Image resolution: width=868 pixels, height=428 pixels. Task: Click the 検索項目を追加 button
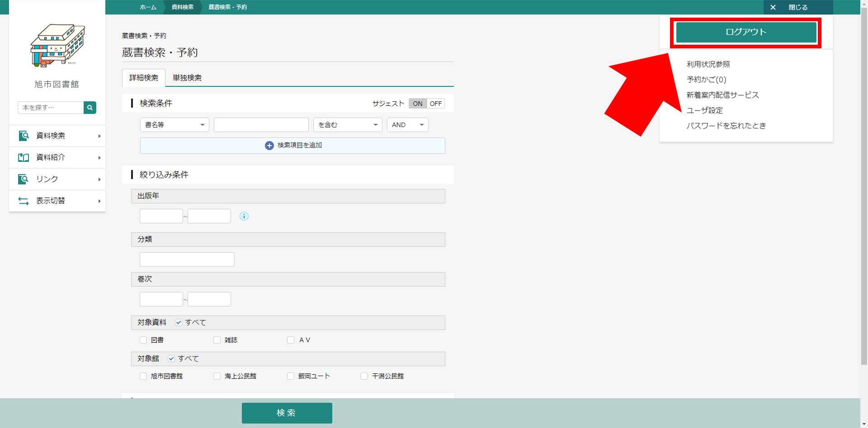[292, 146]
